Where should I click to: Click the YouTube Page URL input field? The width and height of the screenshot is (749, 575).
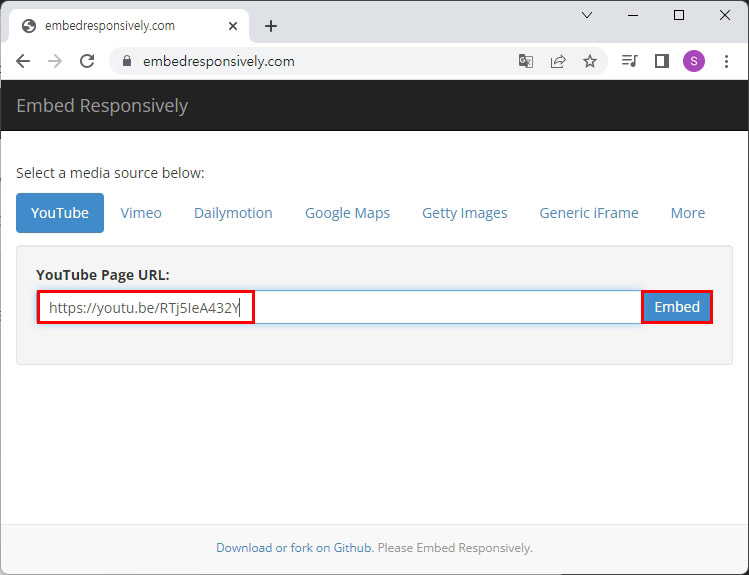click(339, 307)
